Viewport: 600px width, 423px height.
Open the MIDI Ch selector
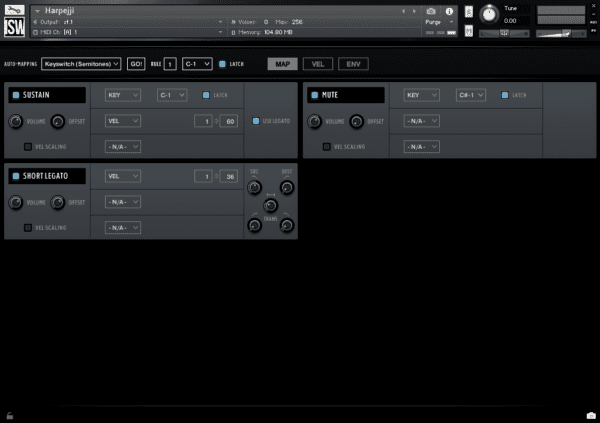128,32
